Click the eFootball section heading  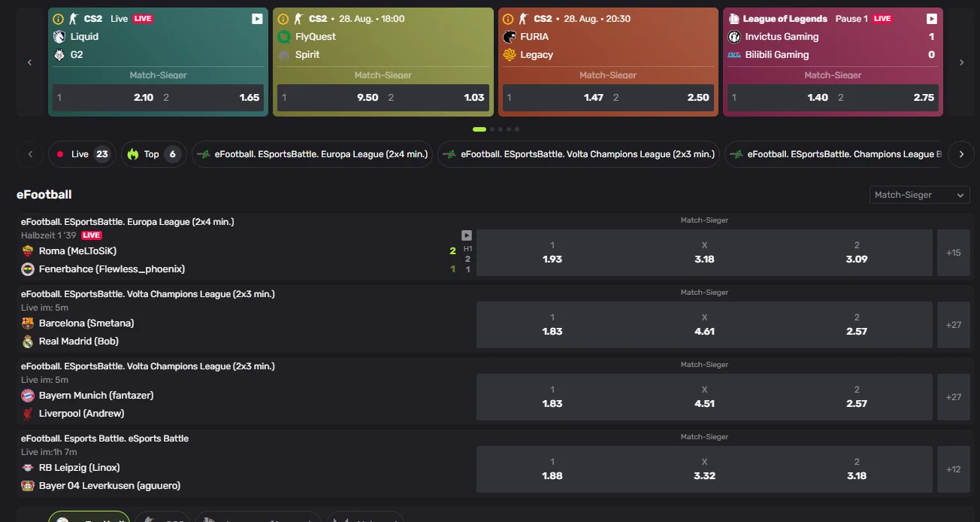pos(44,195)
